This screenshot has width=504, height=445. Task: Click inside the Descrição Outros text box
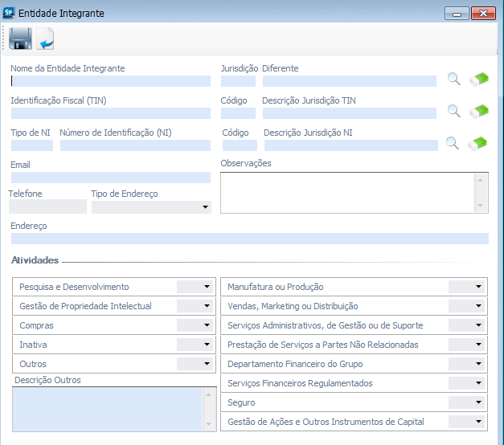coord(105,408)
